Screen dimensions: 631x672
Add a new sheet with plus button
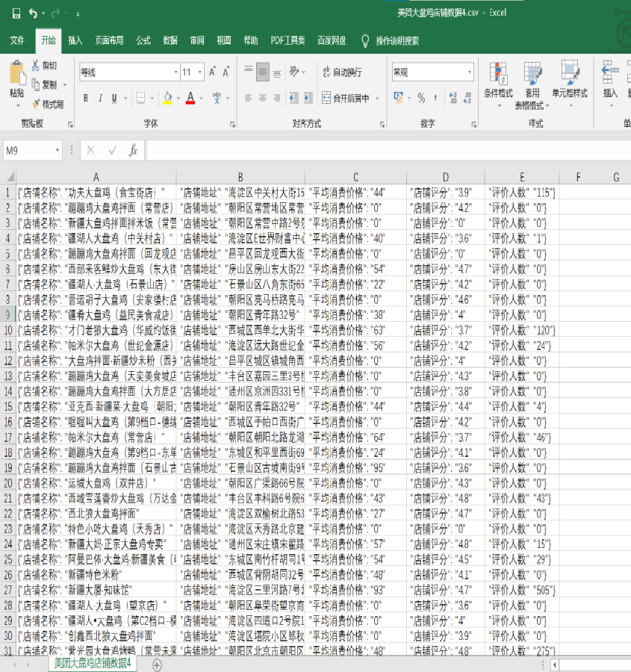(157, 665)
